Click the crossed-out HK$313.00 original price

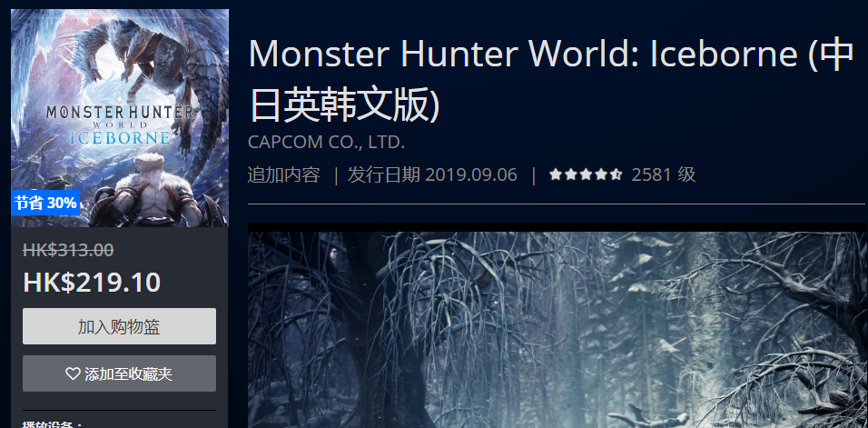(x=68, y=250)
